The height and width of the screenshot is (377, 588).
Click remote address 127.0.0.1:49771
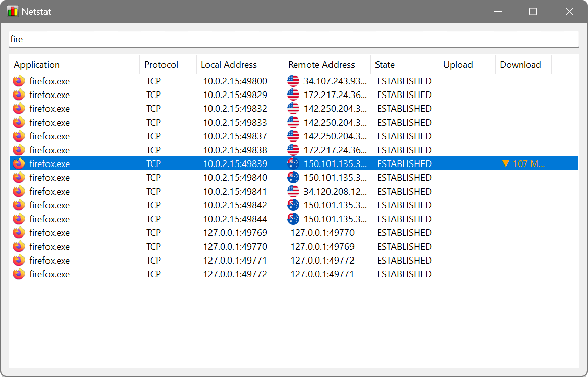pos(322,274)
